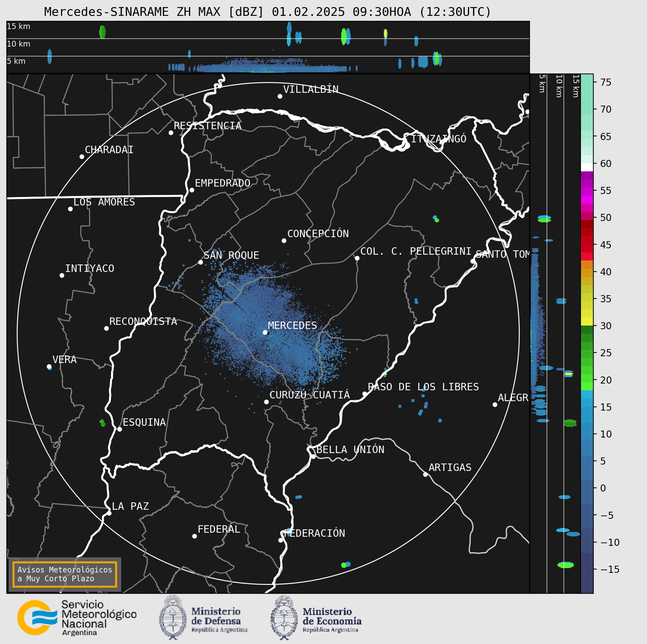Click the green echo in 15 km top profile left
The image size is (647, 644).
(102, 32)
